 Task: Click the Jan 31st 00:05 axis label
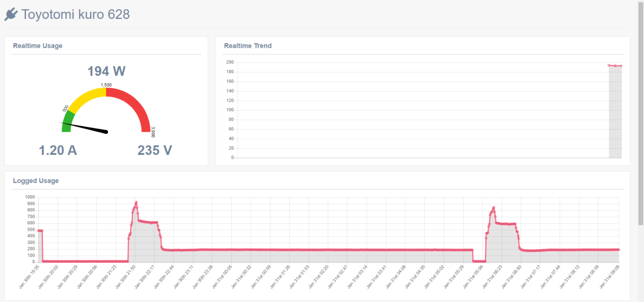(222, 277)
